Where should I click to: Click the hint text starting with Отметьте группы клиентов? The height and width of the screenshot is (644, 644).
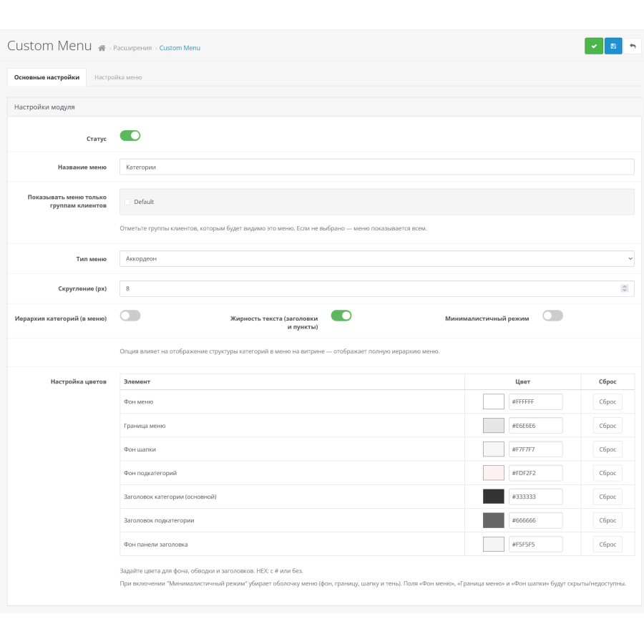click(x=273, y=228)
